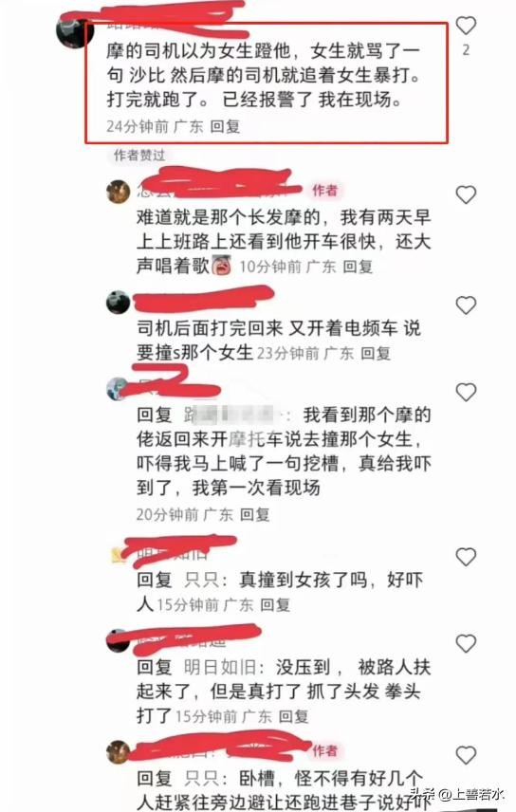Tap 回复 under the 24分钟前 comment
Screen dimensions: 516x812
coord(225,126)
